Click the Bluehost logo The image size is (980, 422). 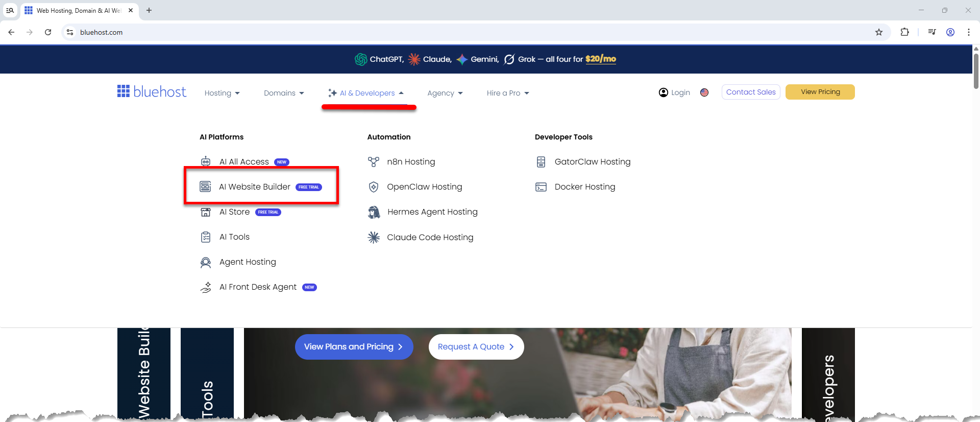152,92
